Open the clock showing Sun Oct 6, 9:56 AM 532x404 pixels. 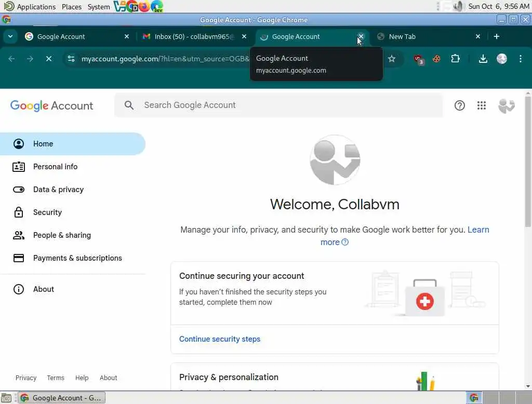pos(498,6)
